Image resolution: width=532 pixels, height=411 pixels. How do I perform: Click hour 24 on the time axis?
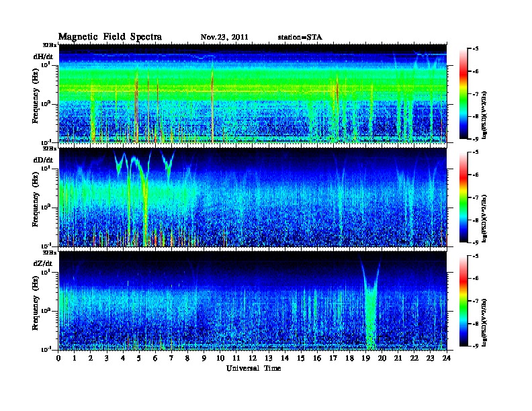[x=447, y=359]
